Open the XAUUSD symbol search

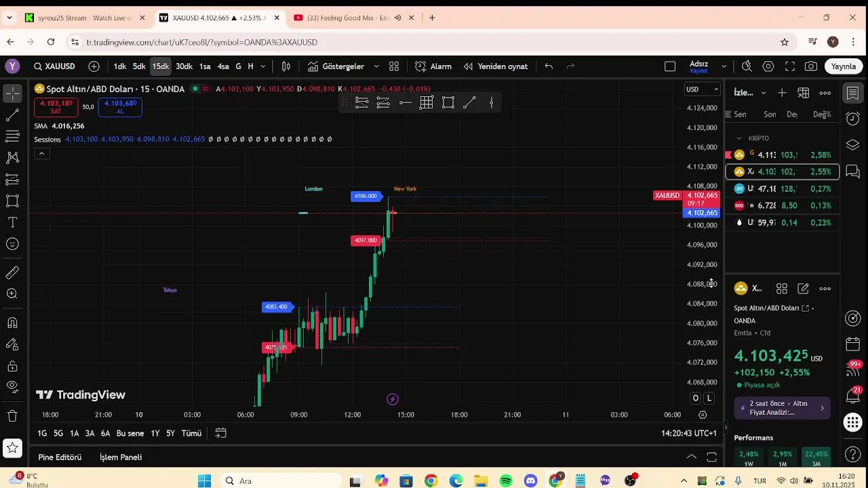pyautogui.click(x=54, y=66)
